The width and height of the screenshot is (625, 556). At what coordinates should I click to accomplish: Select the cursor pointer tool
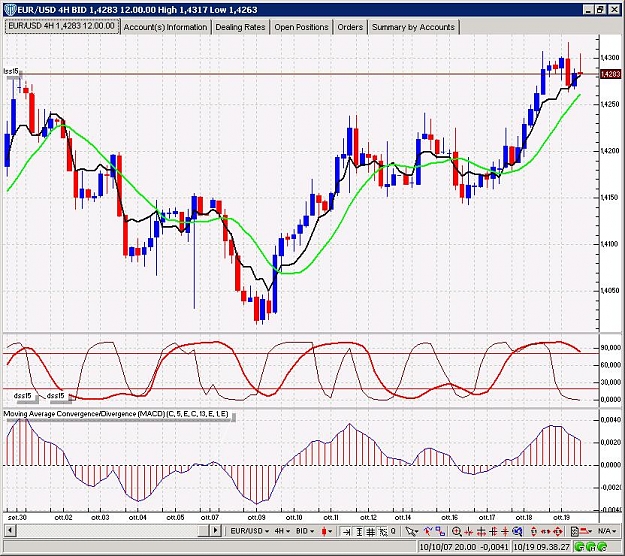point(411,532)
